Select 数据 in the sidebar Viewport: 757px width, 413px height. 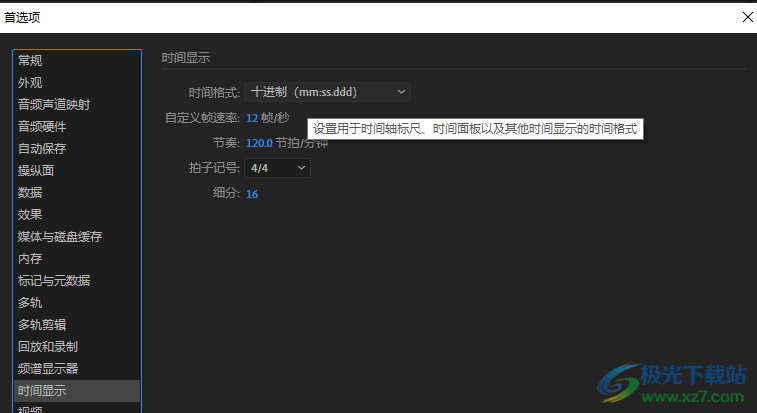(30, 193)
